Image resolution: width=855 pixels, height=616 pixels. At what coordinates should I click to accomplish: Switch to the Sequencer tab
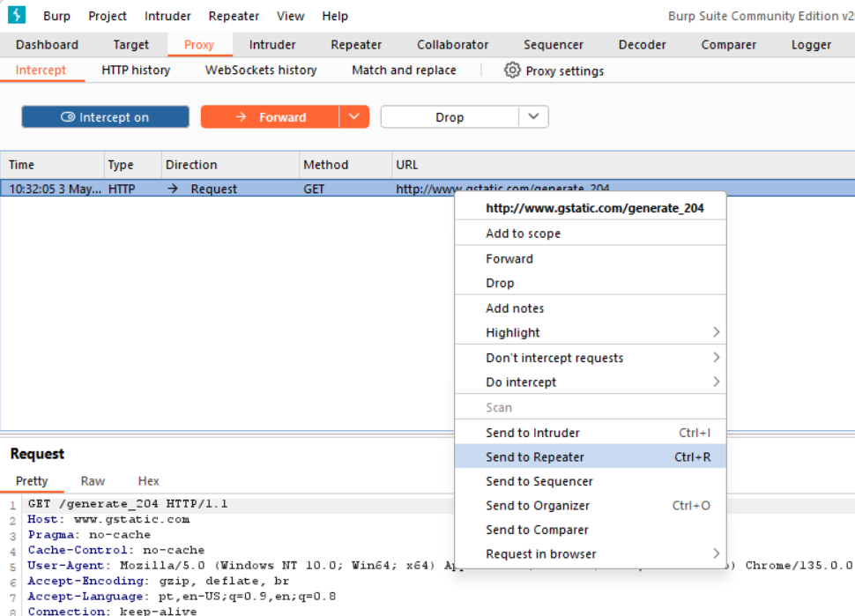tap(554, 45)
